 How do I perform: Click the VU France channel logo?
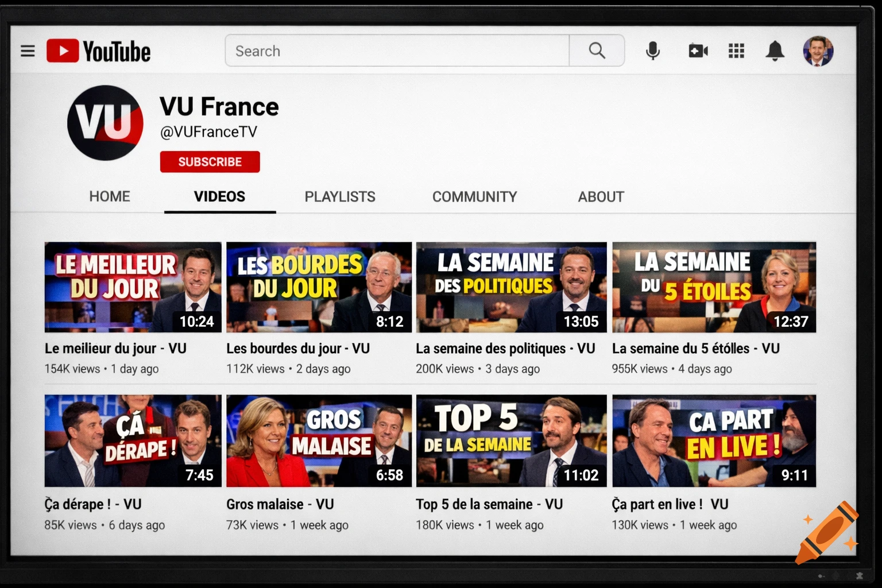point(105,123)
